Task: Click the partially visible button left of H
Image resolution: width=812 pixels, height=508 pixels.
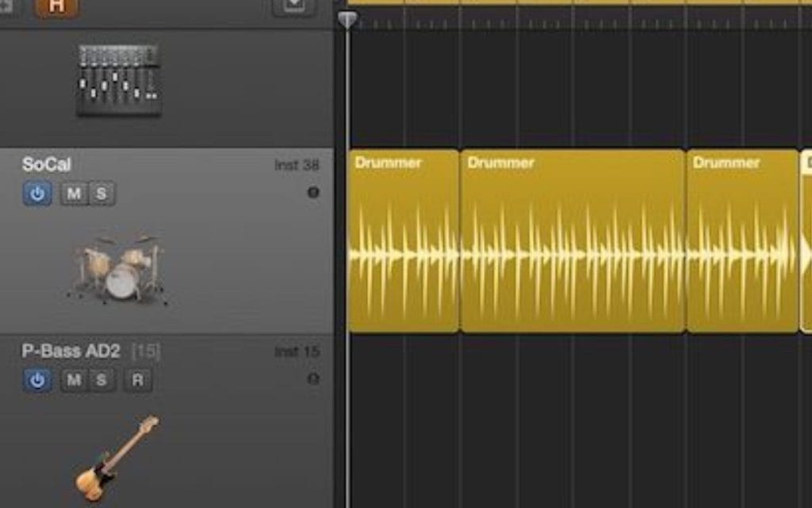Action: coord(5,6)
